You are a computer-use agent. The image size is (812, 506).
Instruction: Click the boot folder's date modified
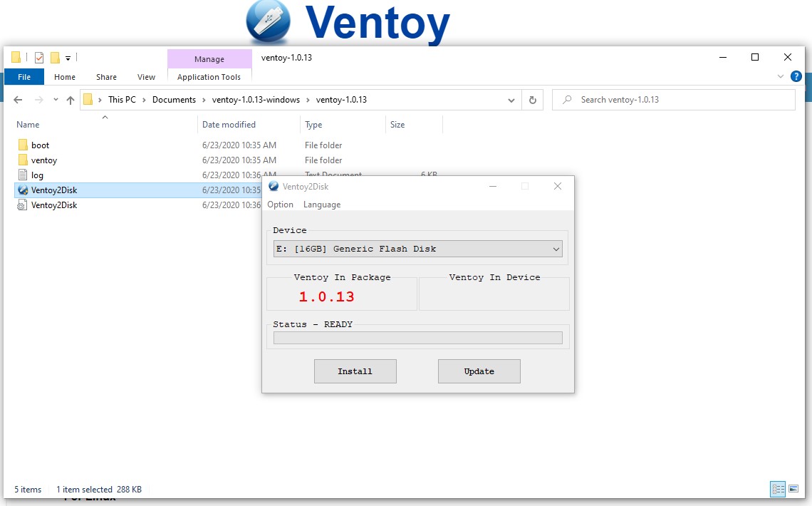coord(239,145)
